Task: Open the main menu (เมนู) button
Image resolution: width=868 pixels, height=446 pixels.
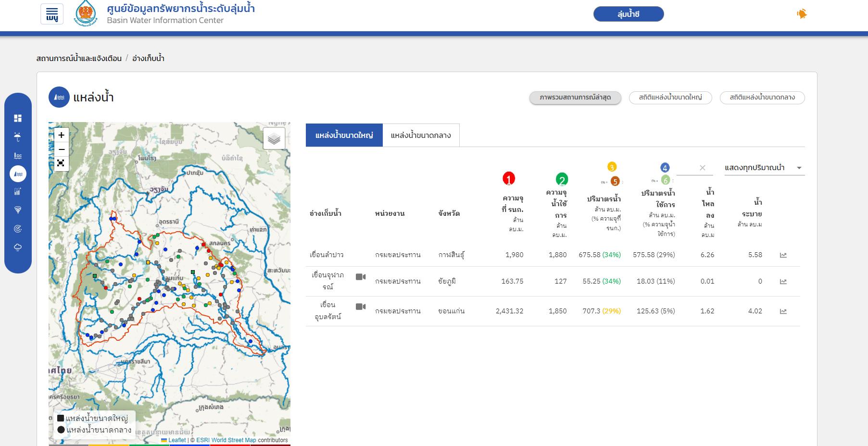Action: tap(52, 14)
